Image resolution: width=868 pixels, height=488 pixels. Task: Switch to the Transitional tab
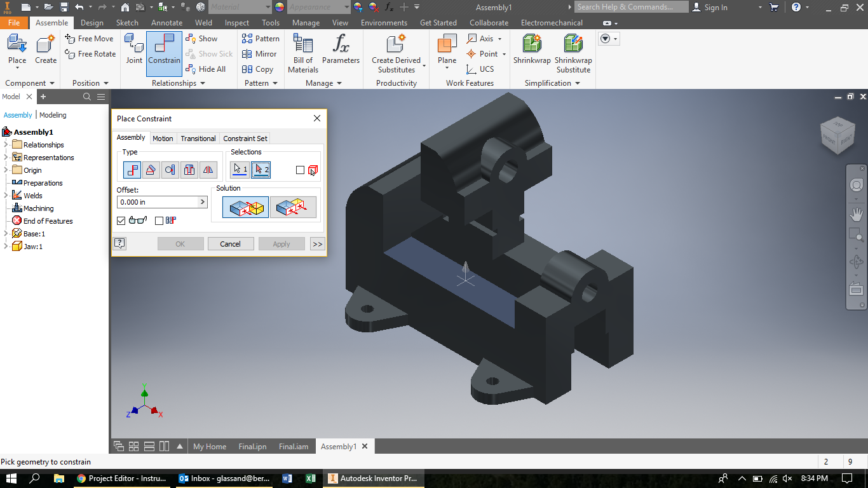(198, 138)
